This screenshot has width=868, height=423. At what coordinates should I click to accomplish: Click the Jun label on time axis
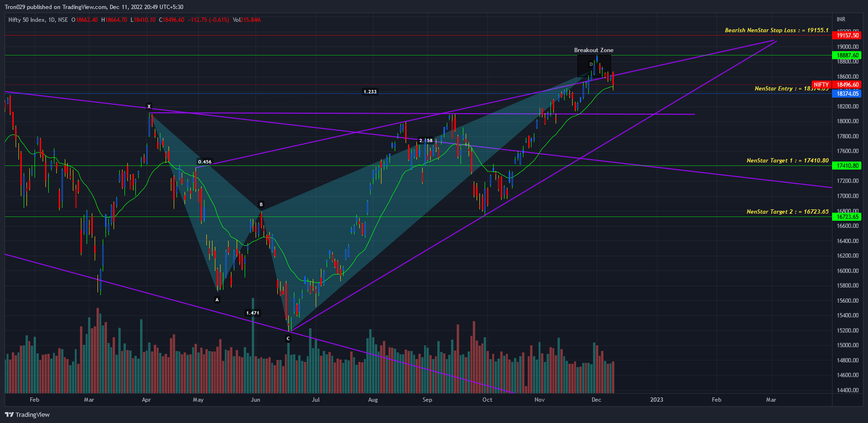pos(256,400)
